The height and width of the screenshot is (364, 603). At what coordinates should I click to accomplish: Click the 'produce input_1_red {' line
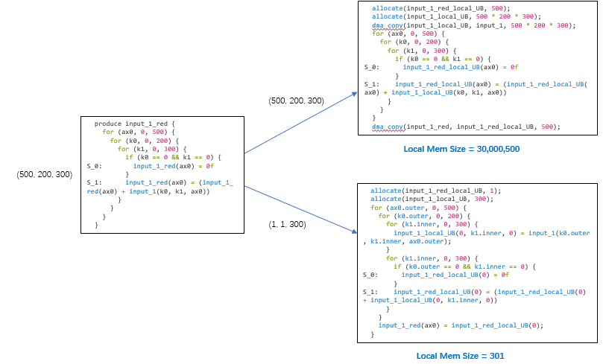click(135, 124)
